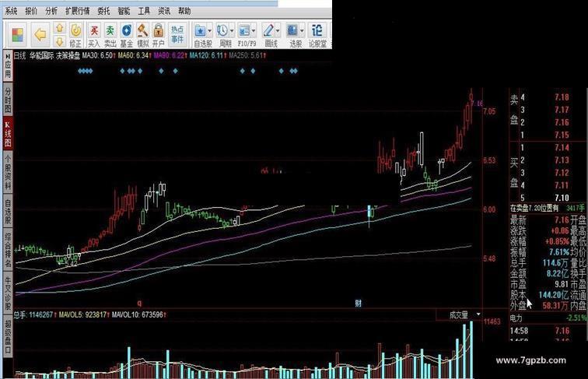Screen dimensions: 588x379
Task: Click the MAVOL5: 923817 label
Action: (x=84, y=315)
